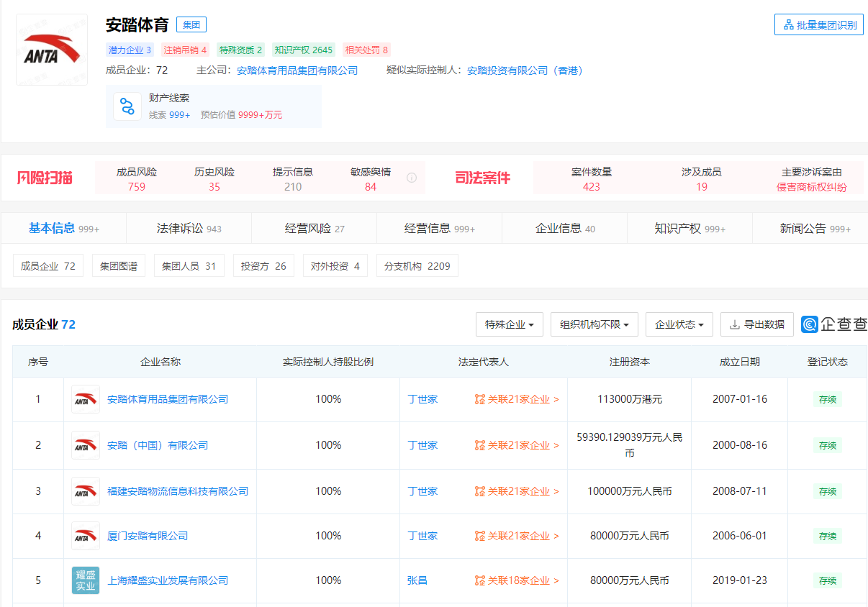The height and width of the screenshot is (607, 868).
Task: Click 丁世家 in 厦门安踏有限公司 row
Action: (x=422, y=536)
